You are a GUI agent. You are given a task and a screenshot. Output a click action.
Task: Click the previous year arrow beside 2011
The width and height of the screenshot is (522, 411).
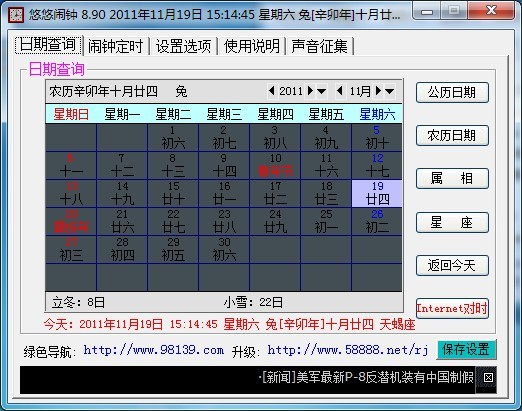272,91
